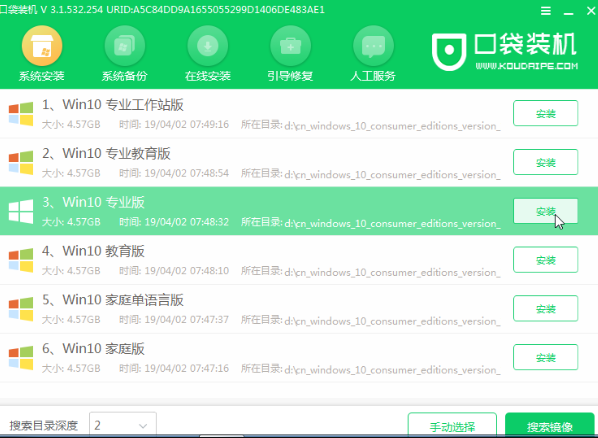The width and height of the screenshot is (598, 438).
Task: Select the 4、Win10 教育版 title
Action: (x=93, y=251)
